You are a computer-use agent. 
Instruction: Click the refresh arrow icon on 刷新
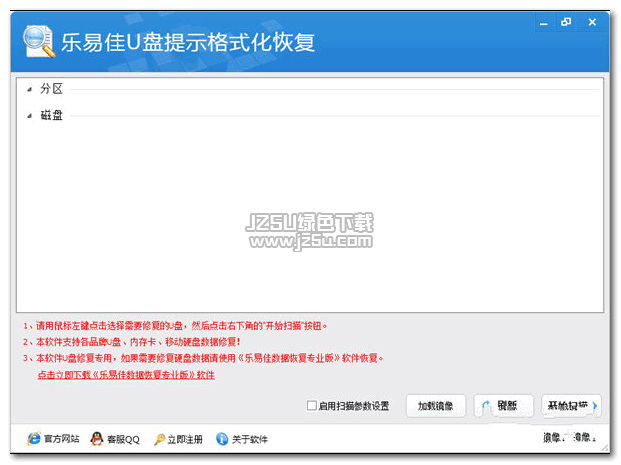(x=486, y=406)
